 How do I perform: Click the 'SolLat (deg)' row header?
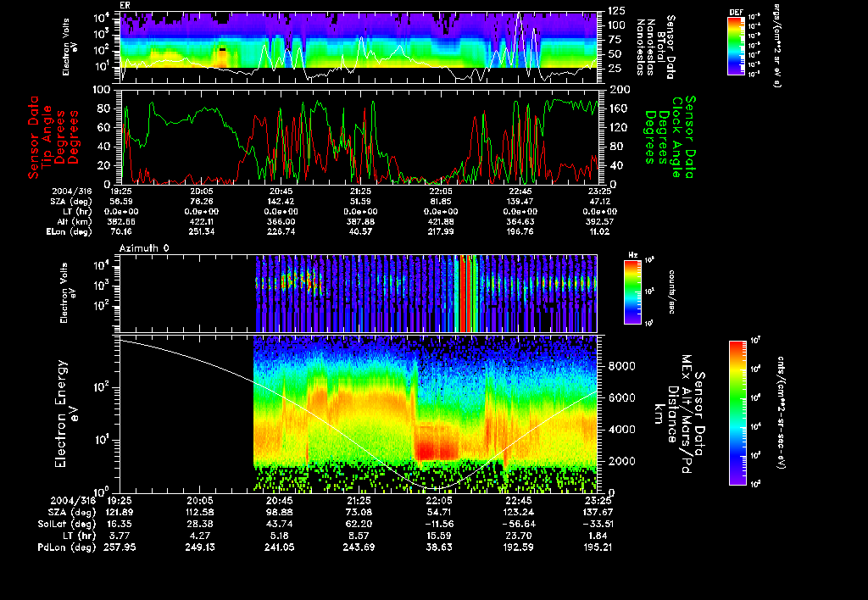(x=67, y=524)
